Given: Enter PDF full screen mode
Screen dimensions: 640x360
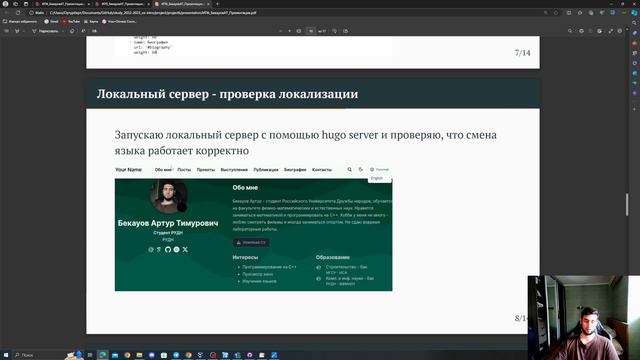Looking at the screenshot, I should click(611, 31).
